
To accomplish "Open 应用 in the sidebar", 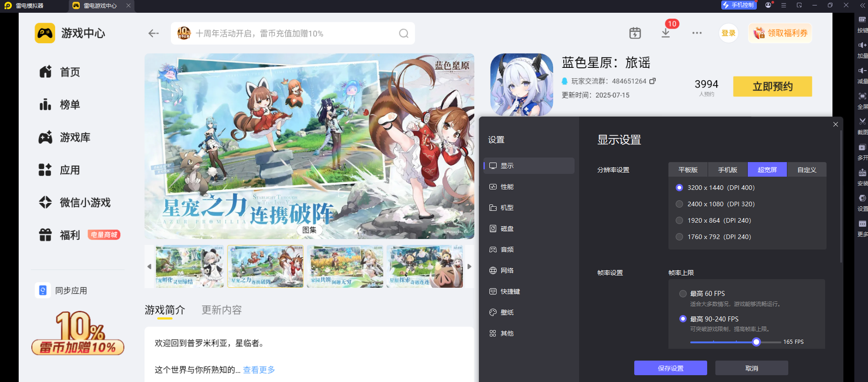I will tap(59, 170).
